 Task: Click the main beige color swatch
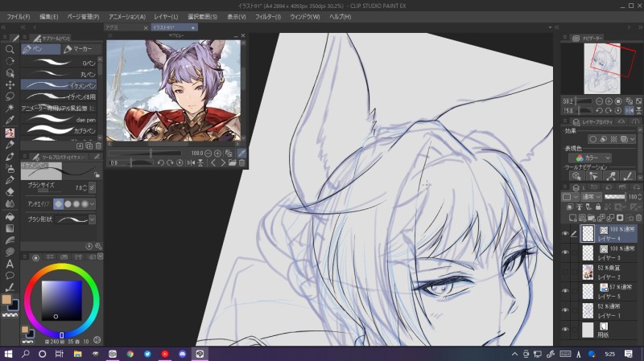point(6,299)
